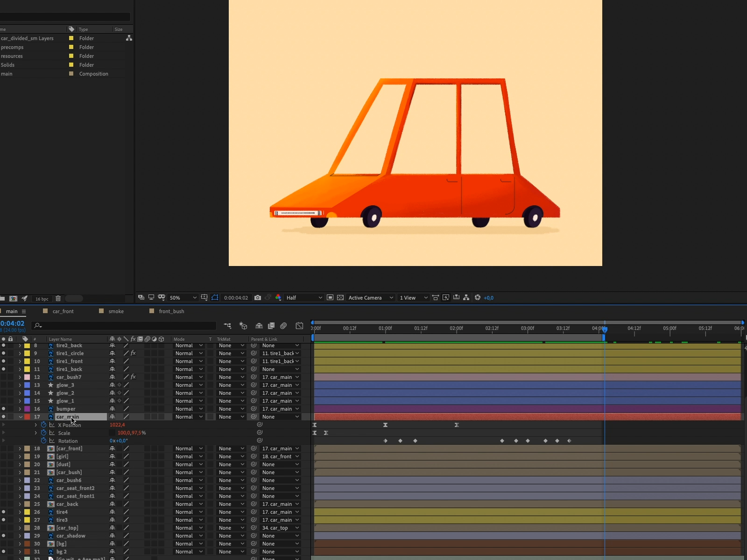The image size is (747, 560).
Task: Click the X Position value 1022,4
Action: (x=117, y=425)
